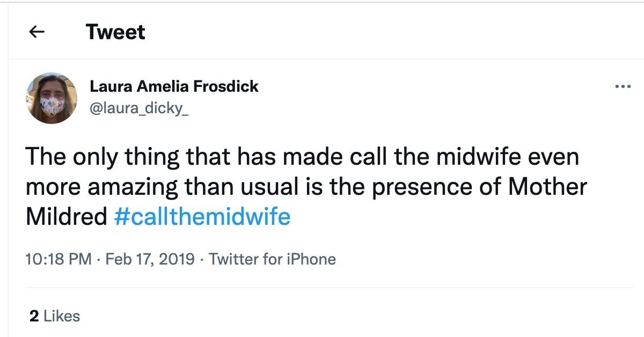Click the tweet's second text line
644x337 pixels.
pos(306,187)
